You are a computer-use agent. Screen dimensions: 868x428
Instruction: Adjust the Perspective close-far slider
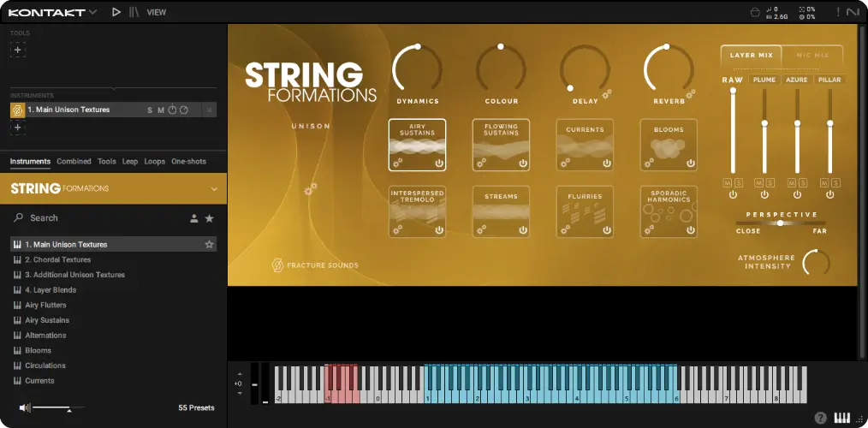(x=781, y=223)
